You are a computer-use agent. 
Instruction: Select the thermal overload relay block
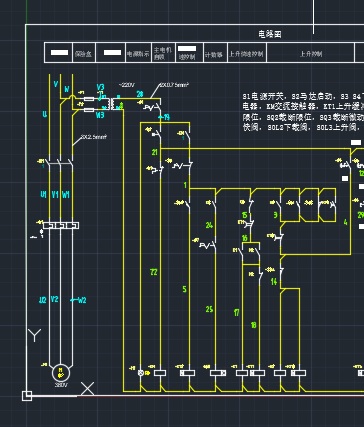pyautogui.click(x=61, y=226)
